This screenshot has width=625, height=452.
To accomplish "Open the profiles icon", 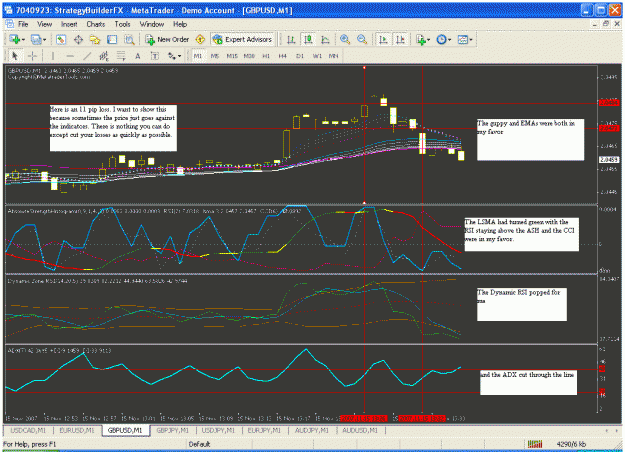I will (x=36, y=39).
